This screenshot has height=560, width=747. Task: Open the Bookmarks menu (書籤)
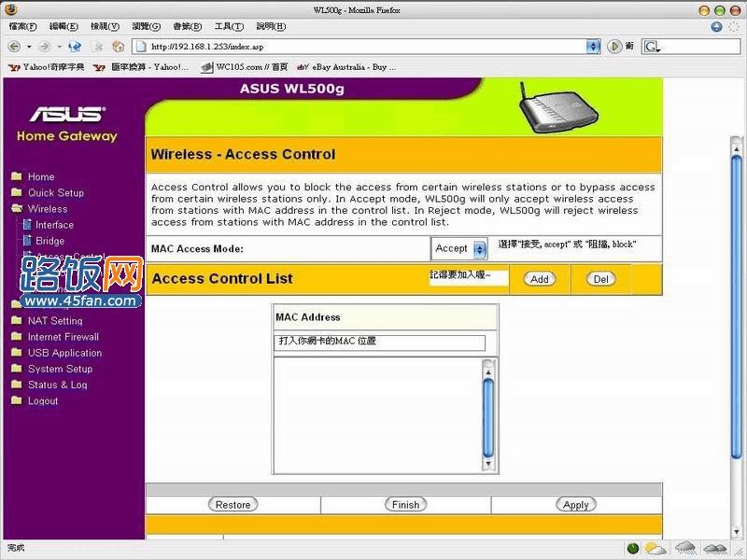point(188,26)
